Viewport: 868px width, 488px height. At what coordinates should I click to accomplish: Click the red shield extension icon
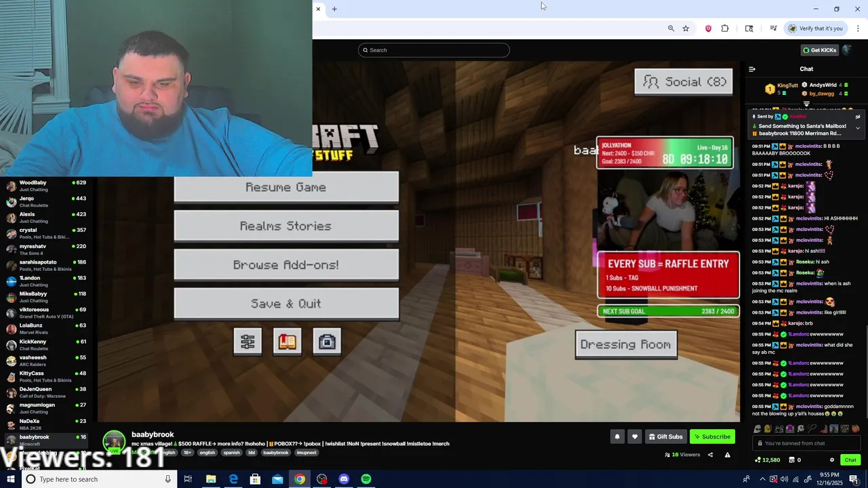[x=708, y=28]
